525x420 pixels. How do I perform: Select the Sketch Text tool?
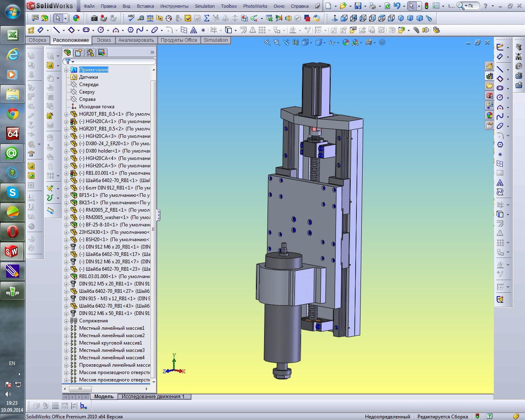(194, 30)
